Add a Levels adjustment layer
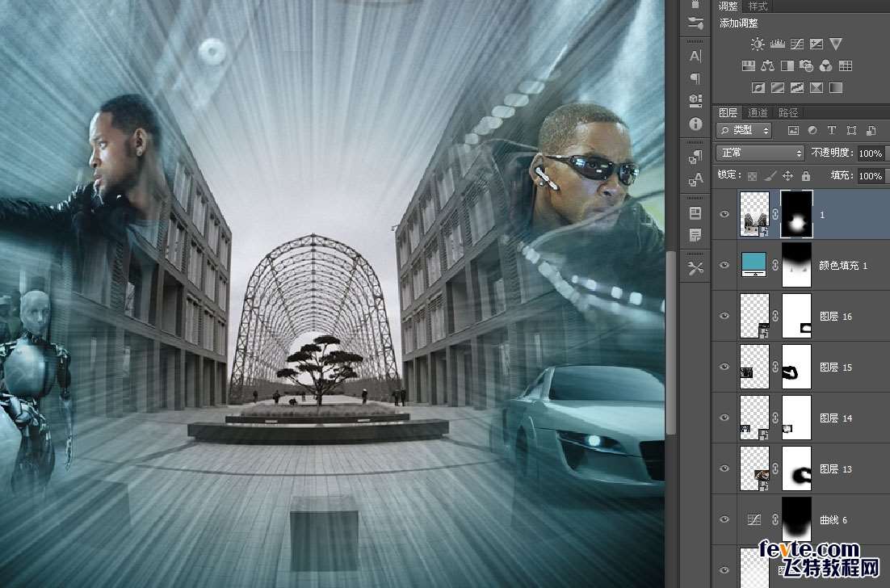 [x=778, y=44]
